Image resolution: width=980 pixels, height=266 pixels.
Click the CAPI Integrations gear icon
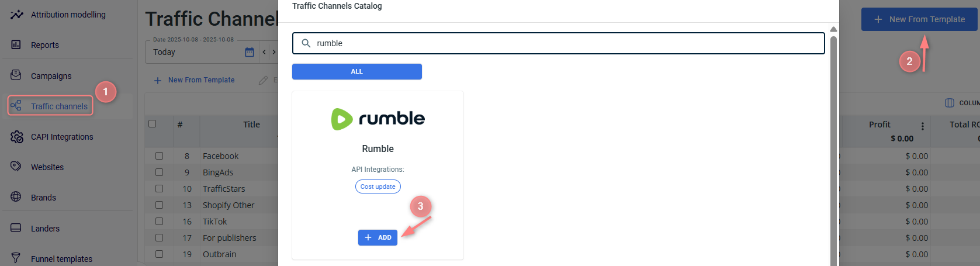tap(16, 137)
